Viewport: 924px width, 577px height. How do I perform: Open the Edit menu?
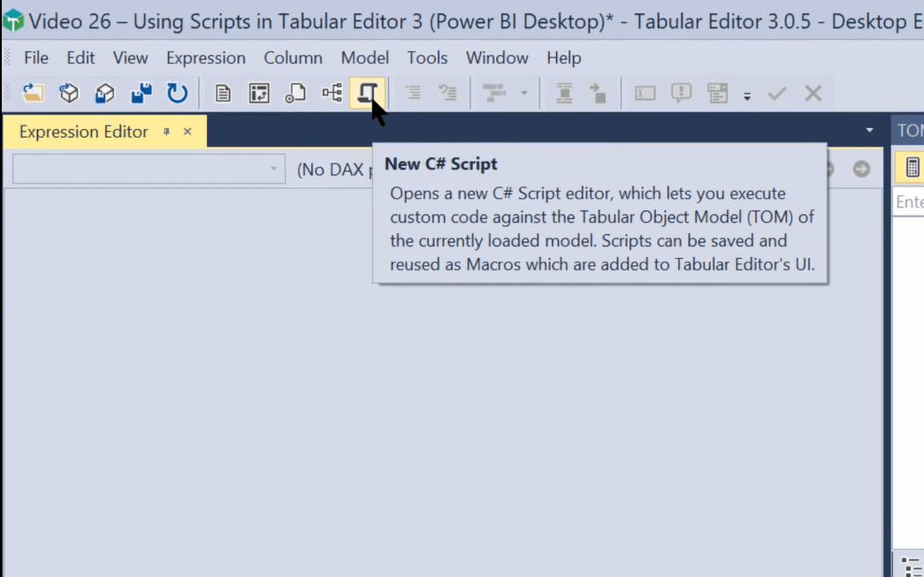click(x=80, y=57)
